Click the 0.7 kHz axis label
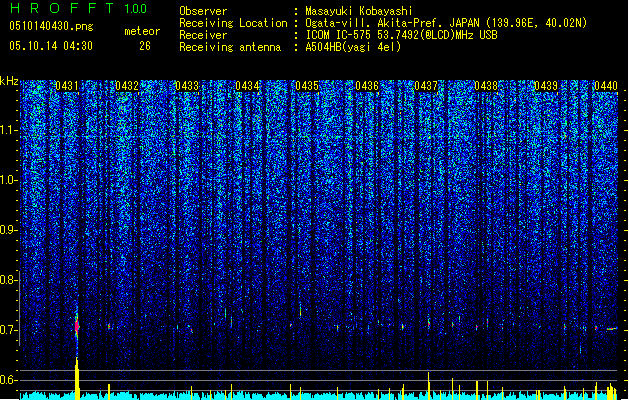629x400 pixels. (8, 330)
